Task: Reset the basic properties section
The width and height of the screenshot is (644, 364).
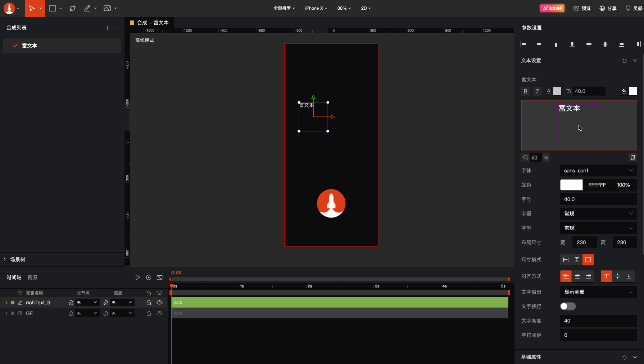Action: pyautogui.click(x=625, y=358)
